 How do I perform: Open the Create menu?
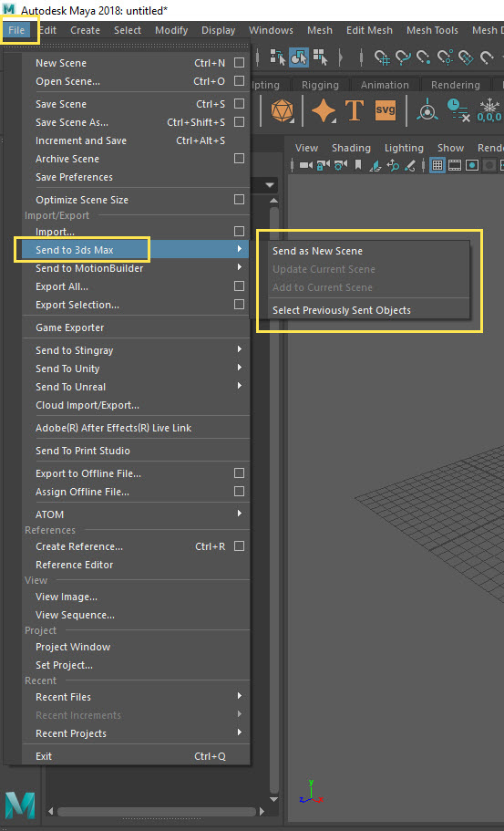point(86,30)
